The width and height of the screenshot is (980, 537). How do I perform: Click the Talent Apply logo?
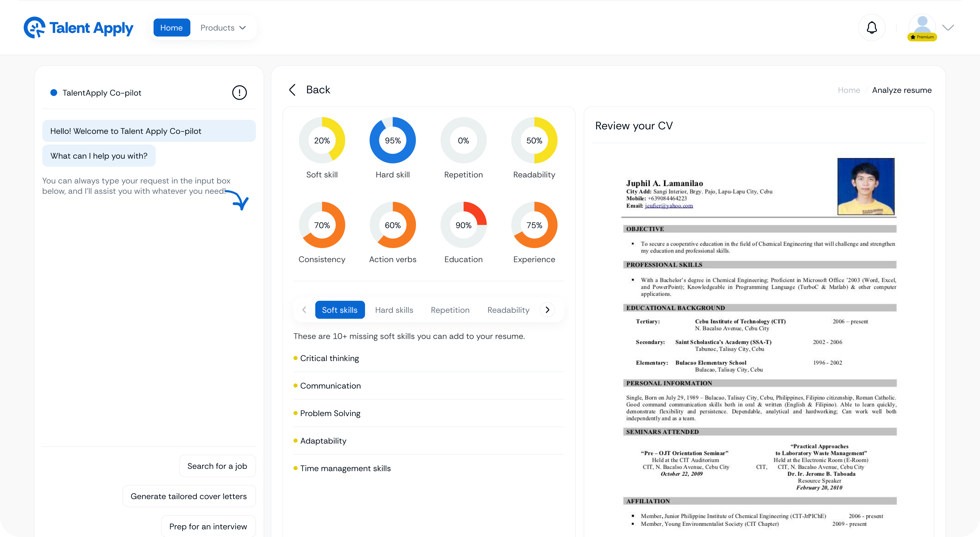point(78,27)
